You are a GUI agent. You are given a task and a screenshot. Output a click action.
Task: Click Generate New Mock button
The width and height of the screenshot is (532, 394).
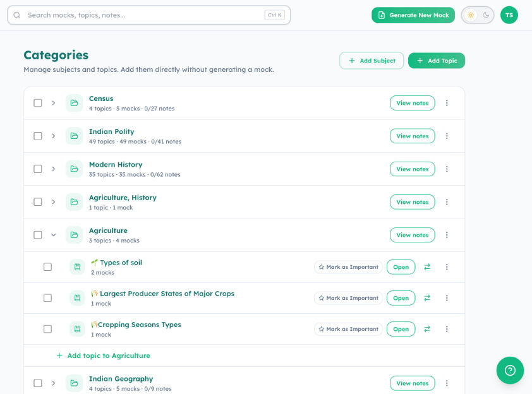413,15
